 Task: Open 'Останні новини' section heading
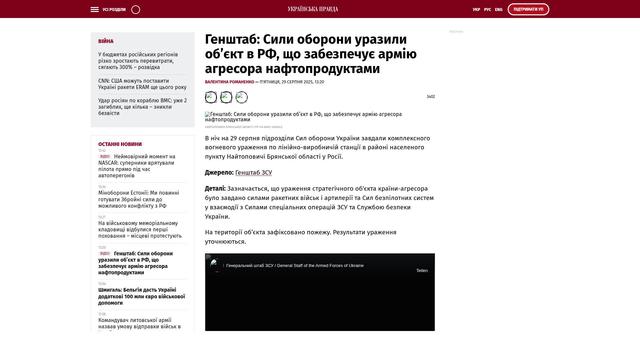coord(120,144)
